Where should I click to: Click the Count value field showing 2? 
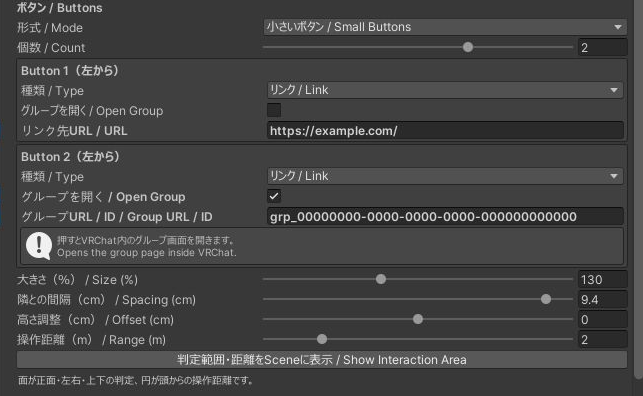(x=602, y=48)
